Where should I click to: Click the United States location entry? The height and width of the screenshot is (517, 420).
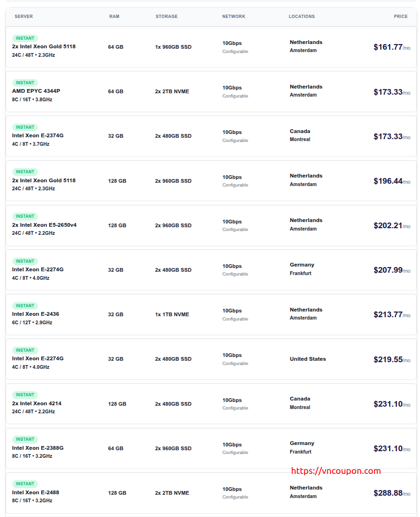click(x=308, y=359)
